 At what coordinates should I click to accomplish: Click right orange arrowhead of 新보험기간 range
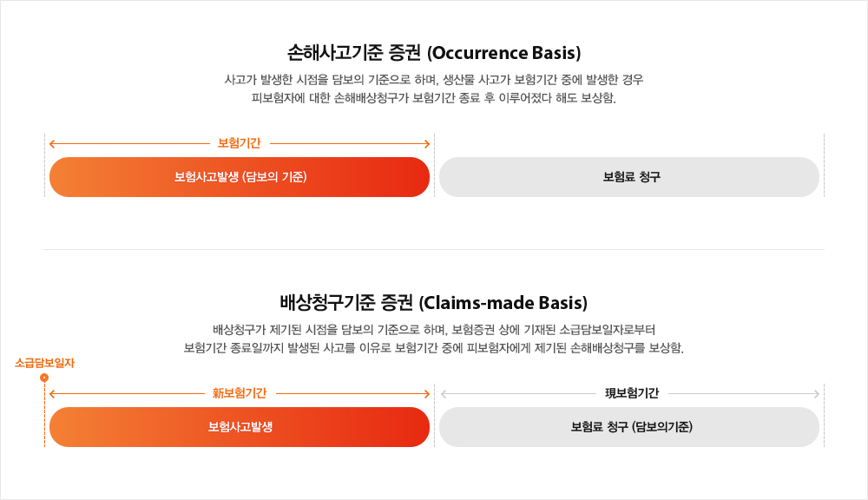tap(426, 393)
